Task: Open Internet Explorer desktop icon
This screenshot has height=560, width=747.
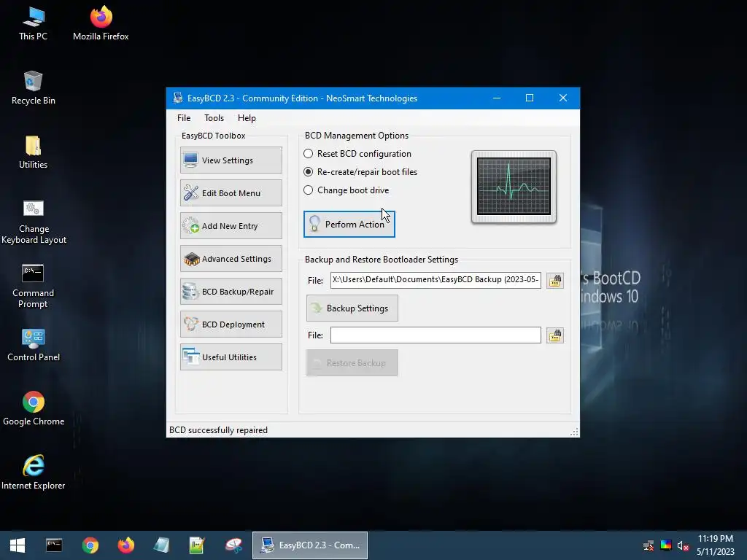Action: (34, 472)
